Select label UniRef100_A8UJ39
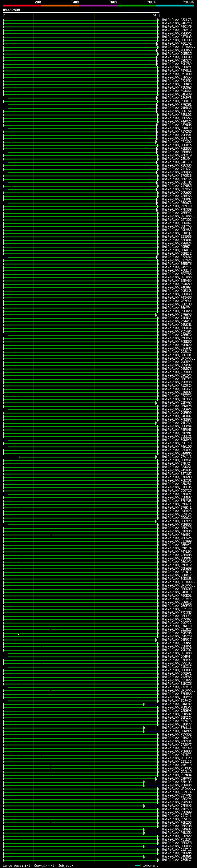Screen dimensions: 197x868 point(177,40)
